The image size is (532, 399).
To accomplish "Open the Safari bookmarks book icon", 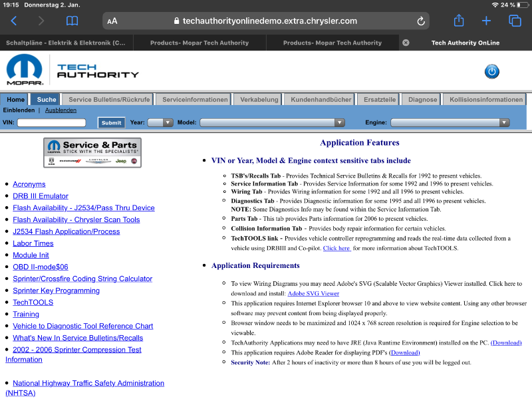I will coord(72,21).
